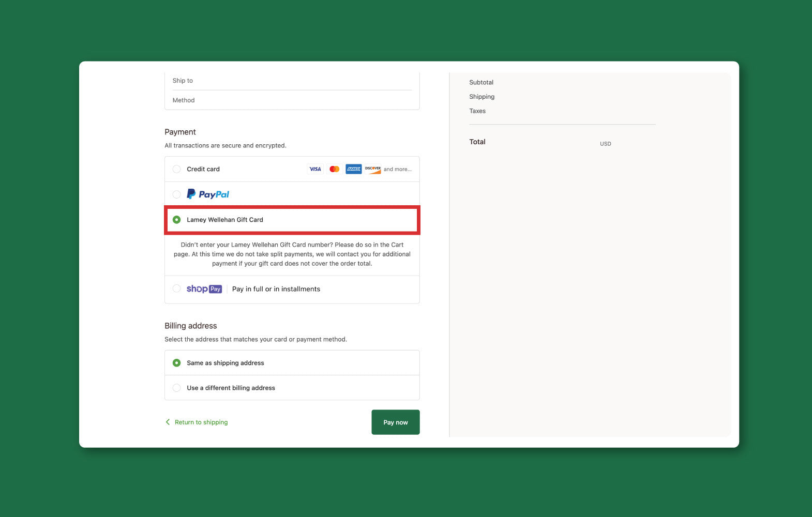This screenshot has height=517, width=812.
Task: Click the American Express logo
Action: tap(354, 169)
